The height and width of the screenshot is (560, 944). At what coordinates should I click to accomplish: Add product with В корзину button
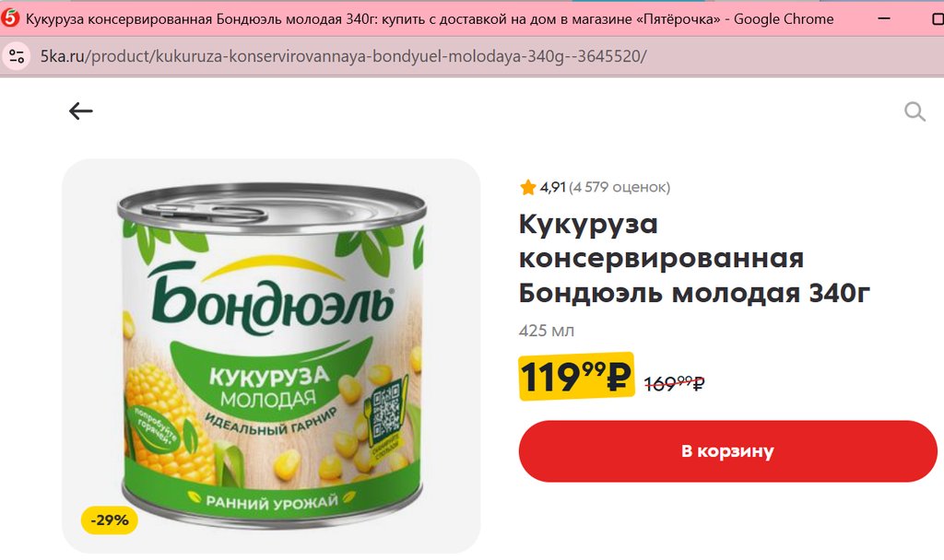pos(727,451)
